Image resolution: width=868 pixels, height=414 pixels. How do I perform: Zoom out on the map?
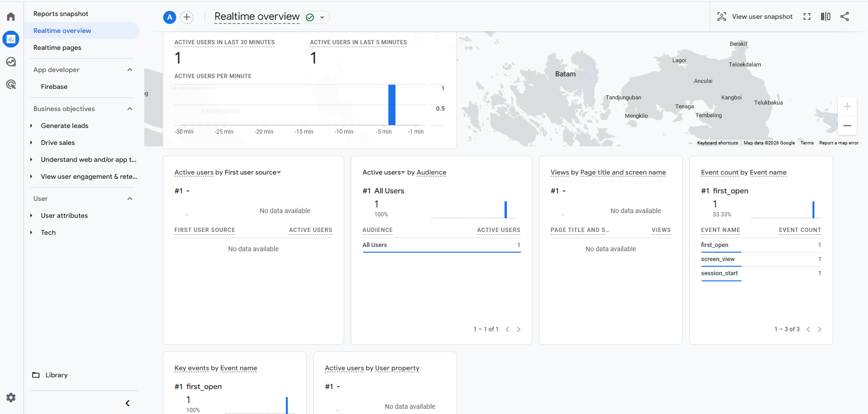847,126
